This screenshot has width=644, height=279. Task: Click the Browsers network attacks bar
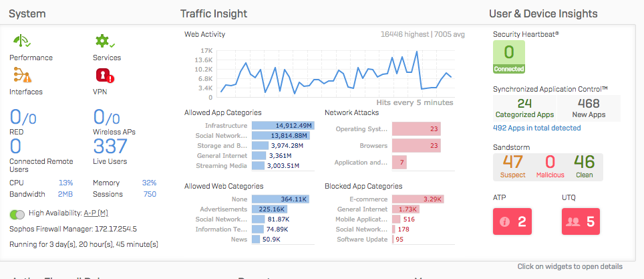click(x=416, y=146)
